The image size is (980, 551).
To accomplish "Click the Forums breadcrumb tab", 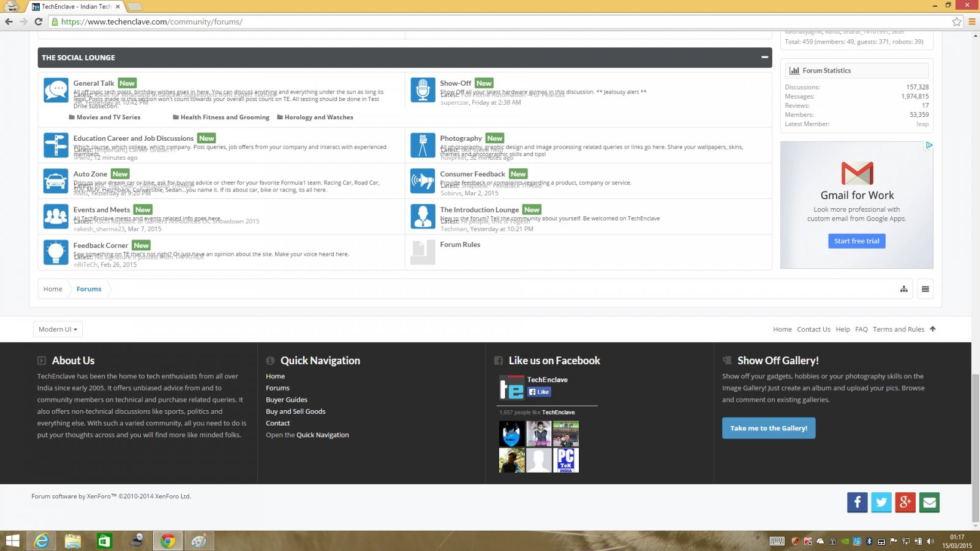I will point(89,289).
